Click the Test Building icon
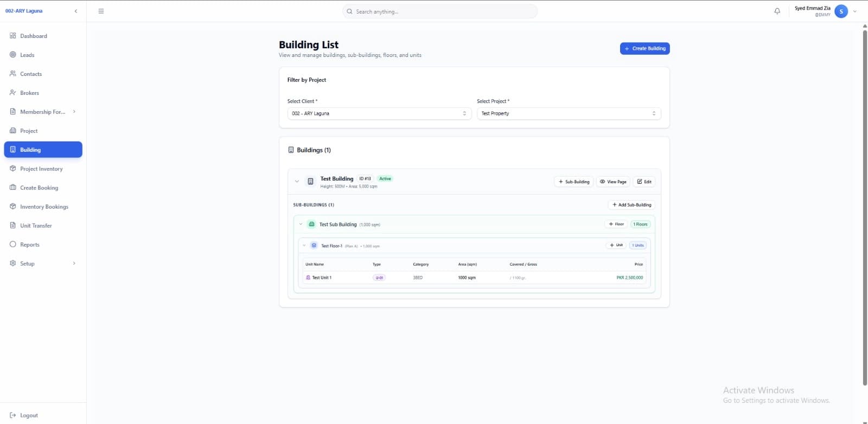 point(310,182)
